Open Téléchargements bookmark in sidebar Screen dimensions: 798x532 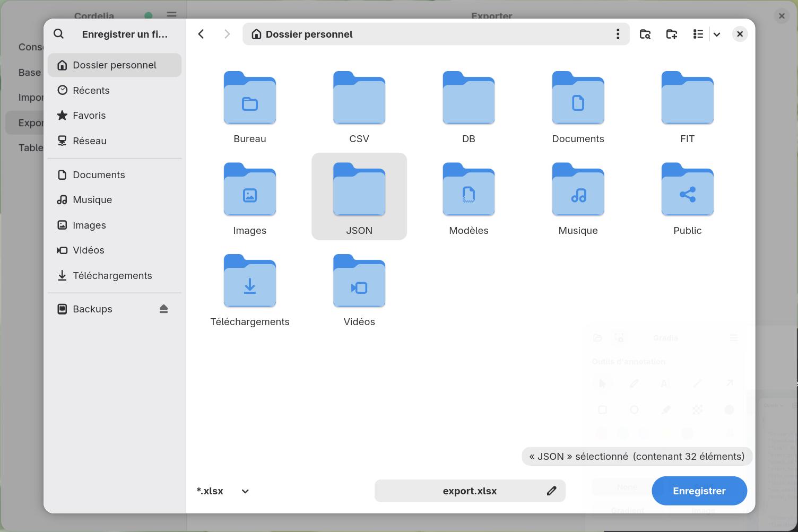[115, 275]
